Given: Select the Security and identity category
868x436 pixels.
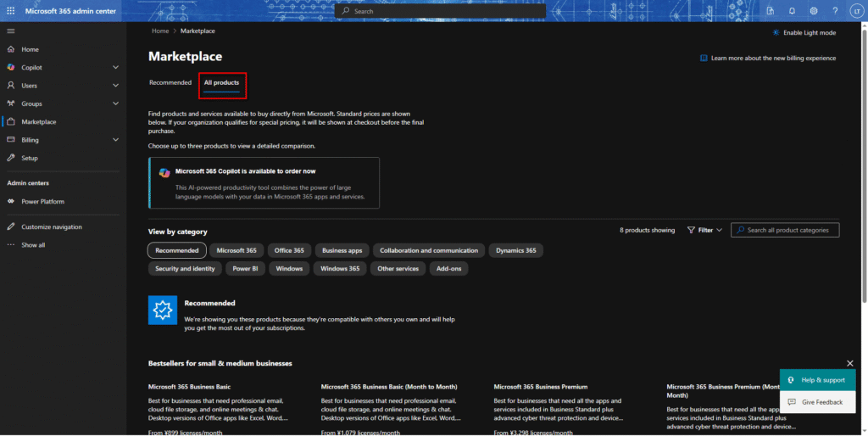Looking at the screenshot, I should point(185,269).
